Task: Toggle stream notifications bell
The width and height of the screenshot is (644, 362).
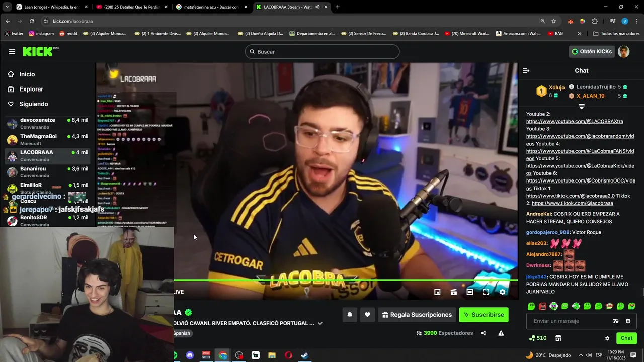Action: 350,315
